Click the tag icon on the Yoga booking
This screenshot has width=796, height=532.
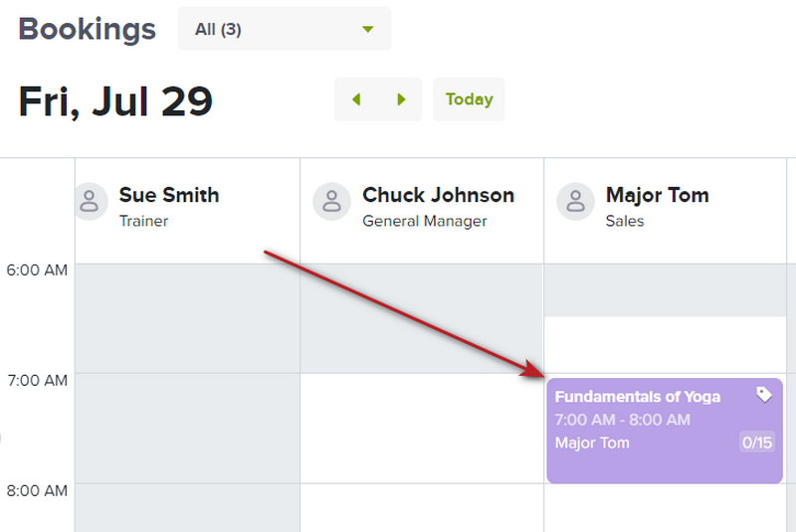pos(764,395)
